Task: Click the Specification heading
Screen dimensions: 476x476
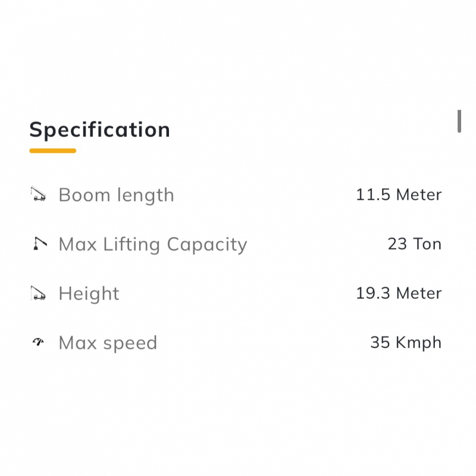Action: click(99, 130)
